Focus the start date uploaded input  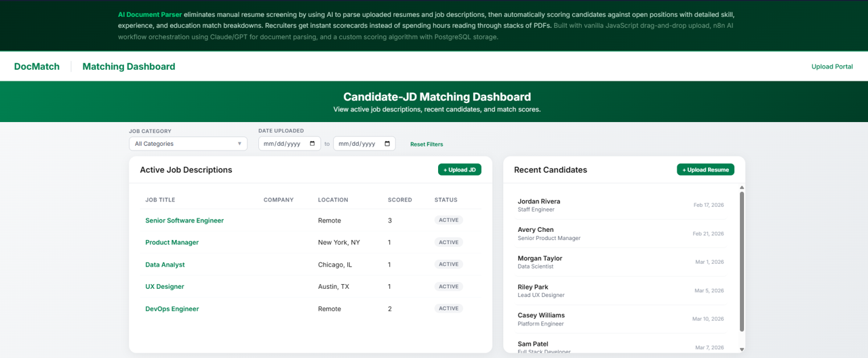tap(281, 144)
